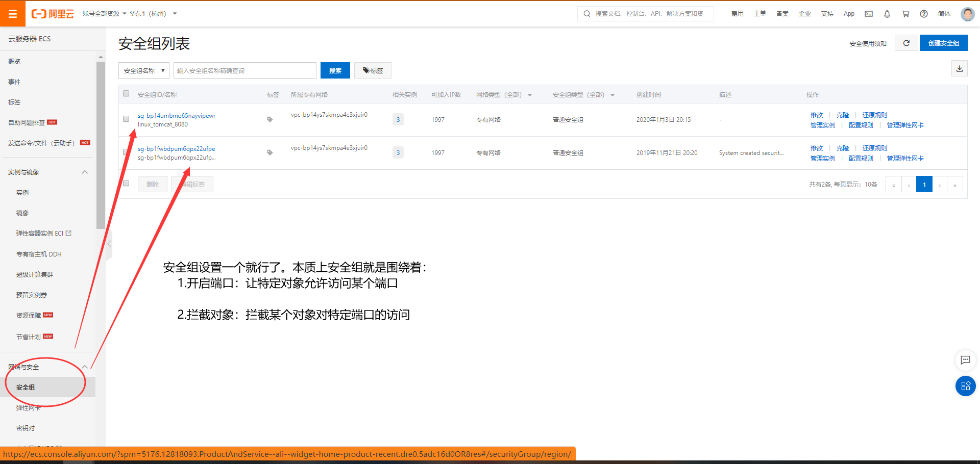Open 费用 in top menu
The image size is (980, 464).
737,14
